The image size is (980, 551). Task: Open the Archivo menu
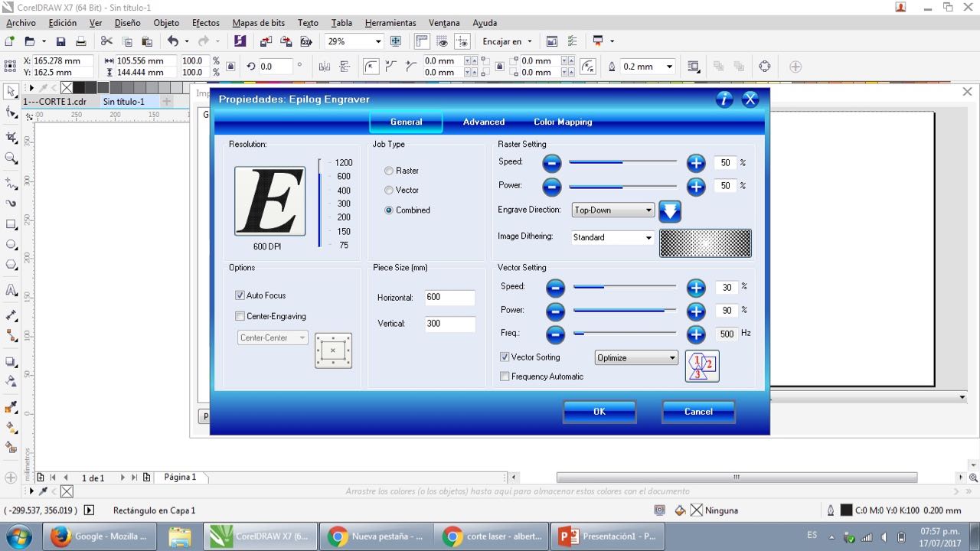pyautogui.click(x=21, y=23)
